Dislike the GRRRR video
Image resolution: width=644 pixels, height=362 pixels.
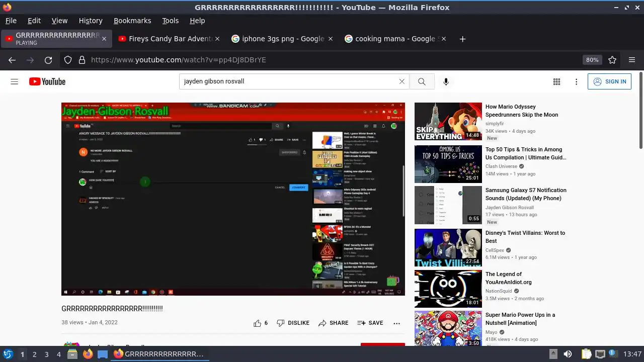coord(293,323)
